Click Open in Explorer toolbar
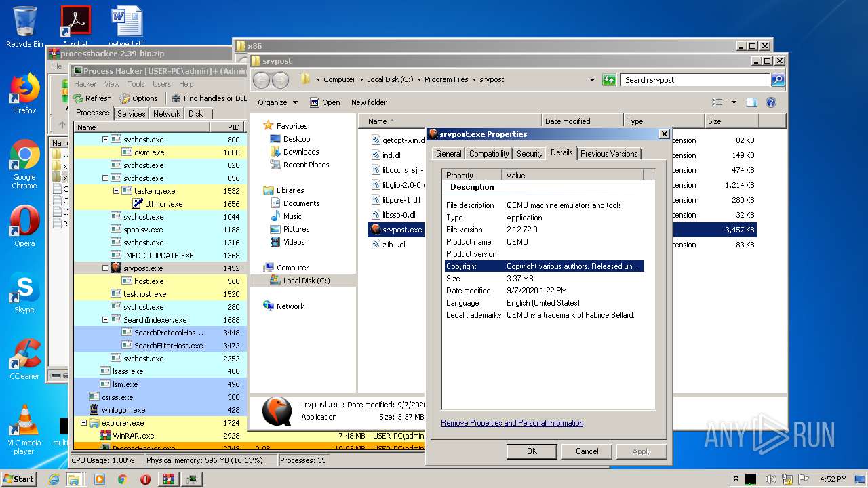Viewport: 868px width, 488px height. pyautogui.click(x=325, y=102)
